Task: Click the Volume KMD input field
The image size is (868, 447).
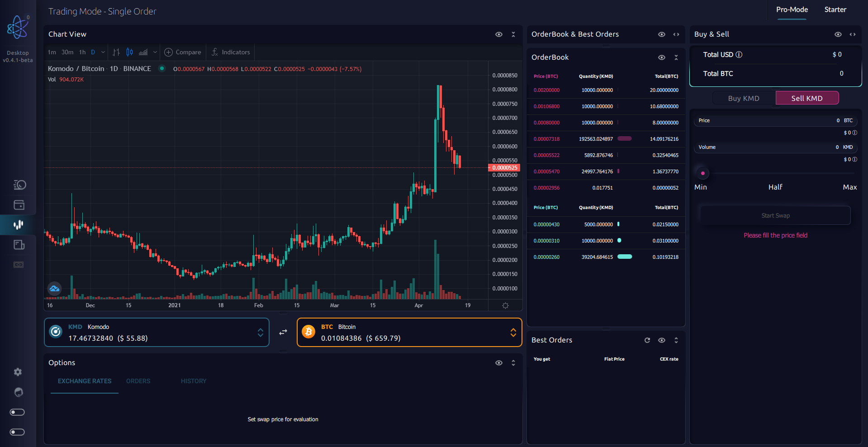Action: tap(775, 147)
